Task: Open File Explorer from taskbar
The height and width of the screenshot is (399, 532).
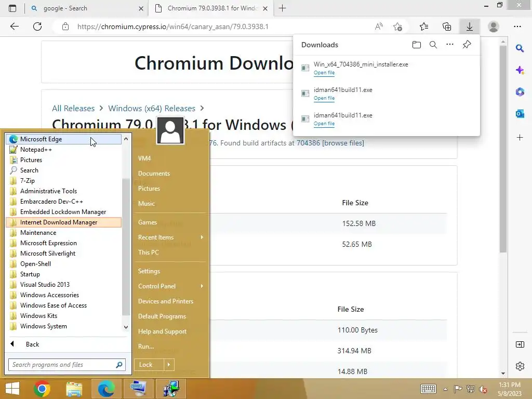Action: point(74,389)
